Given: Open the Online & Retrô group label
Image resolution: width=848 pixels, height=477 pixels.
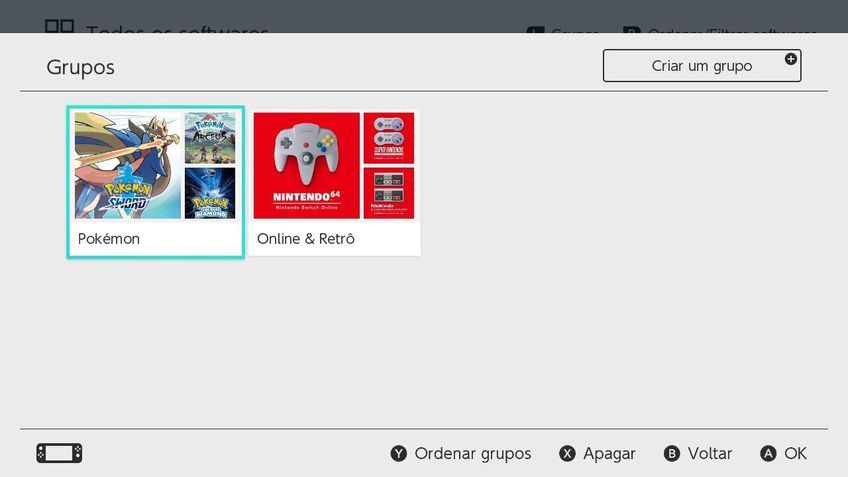Looking at the screenshot, I should coord(306,239).
